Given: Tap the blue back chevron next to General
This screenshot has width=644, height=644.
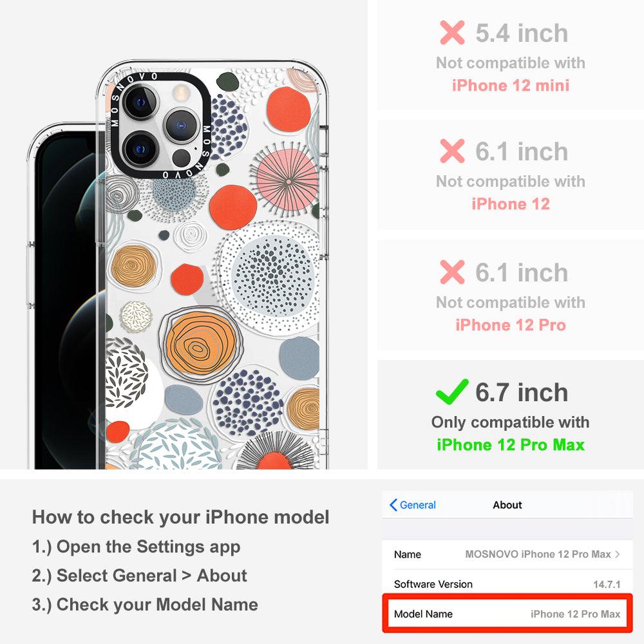Looking at the screenshot, I should (393, 505).
